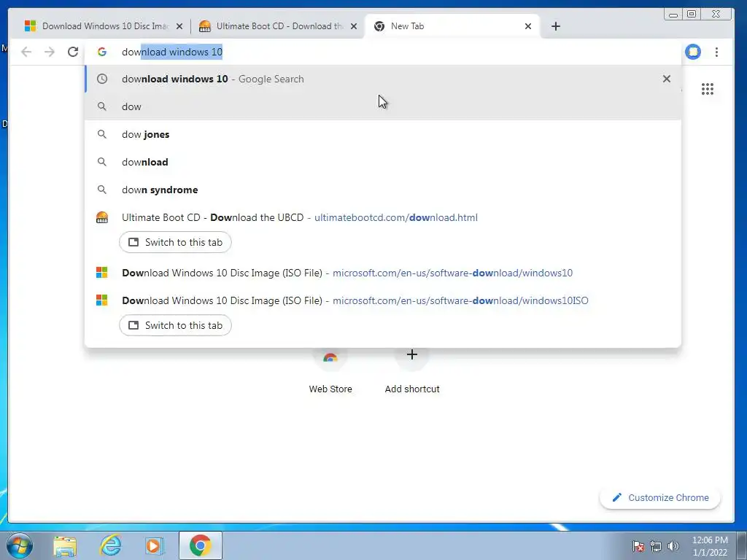Open the Windows Start menu

coord(20,545)
